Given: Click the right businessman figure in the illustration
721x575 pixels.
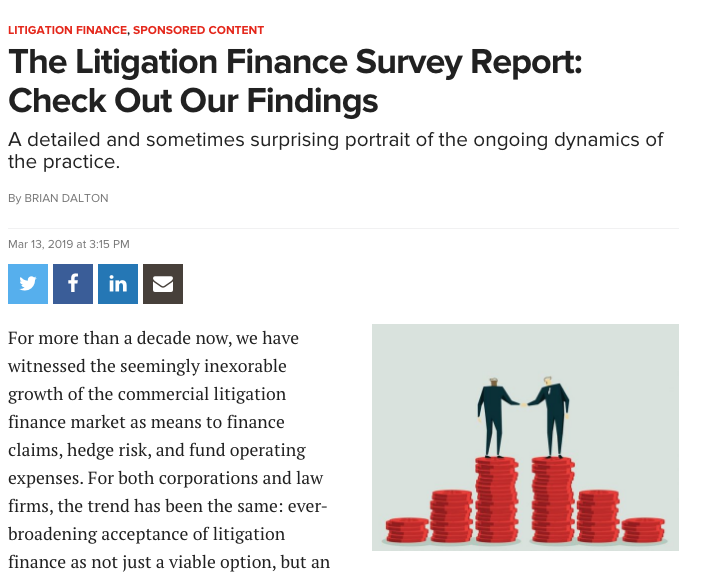Looking at the screenshot, I should click(x=550, y=417).
